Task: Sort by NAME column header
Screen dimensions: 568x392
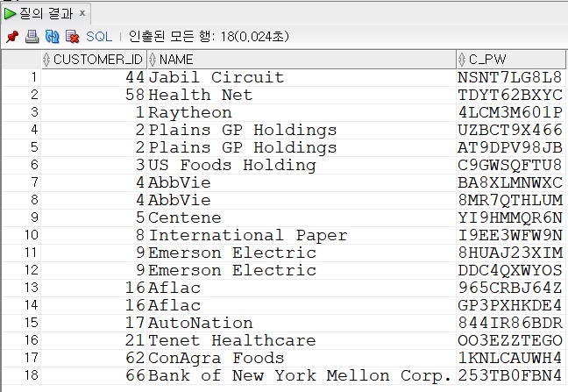Action: 302,60
